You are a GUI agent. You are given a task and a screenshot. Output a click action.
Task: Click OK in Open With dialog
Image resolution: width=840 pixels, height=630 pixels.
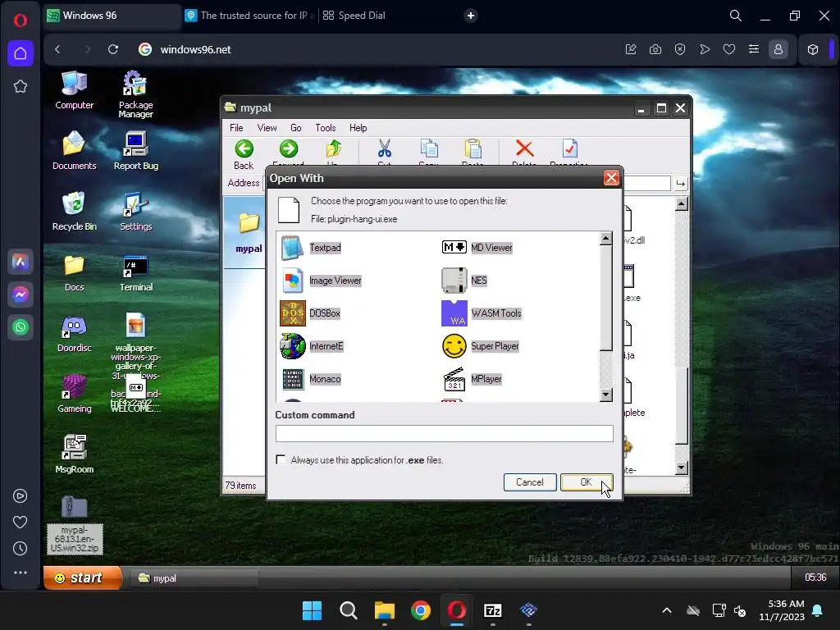[586, 482]
